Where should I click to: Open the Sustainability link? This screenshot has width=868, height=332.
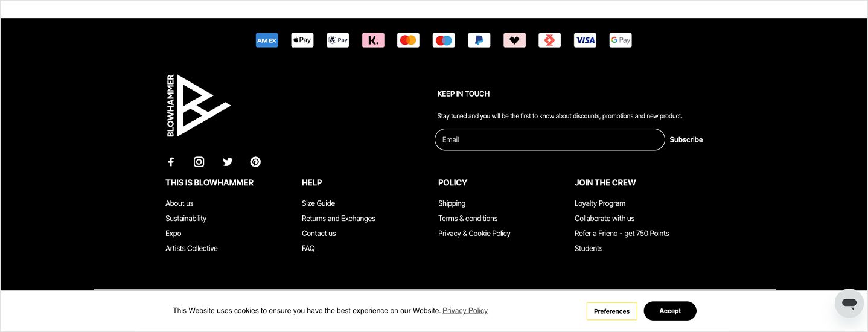(x=186, y=219)
